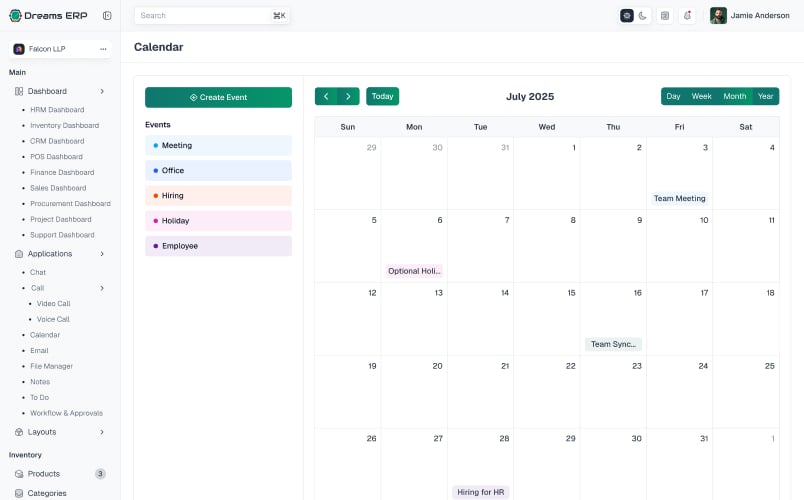
Task: Expand the Call submenu arrow
Action: point(102,288)
